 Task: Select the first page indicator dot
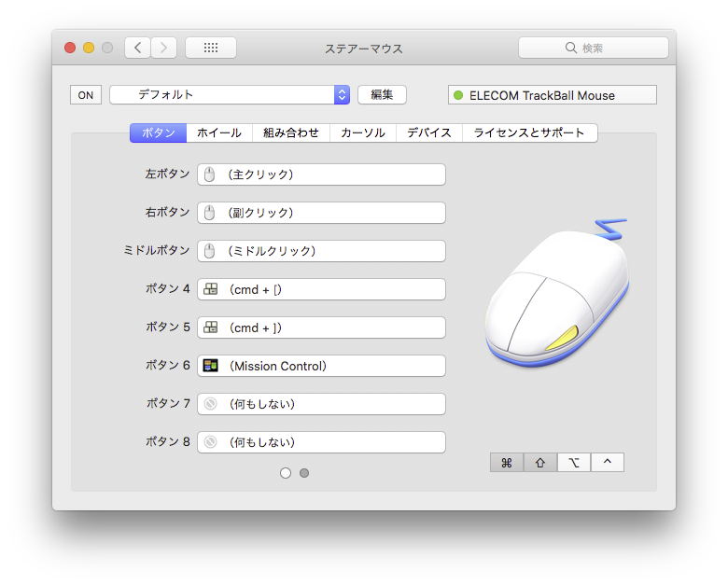286,473
